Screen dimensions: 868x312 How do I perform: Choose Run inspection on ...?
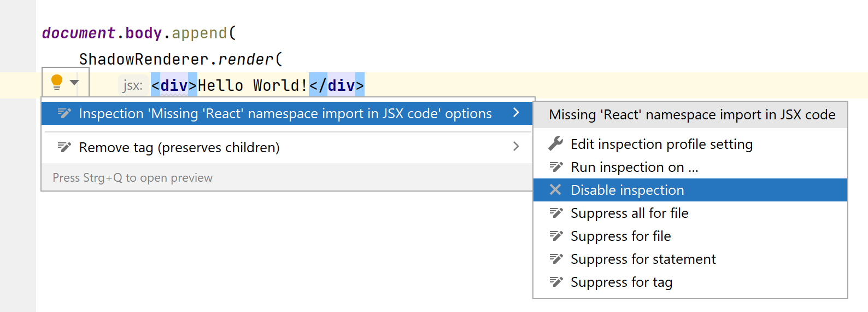pos(690,167)
